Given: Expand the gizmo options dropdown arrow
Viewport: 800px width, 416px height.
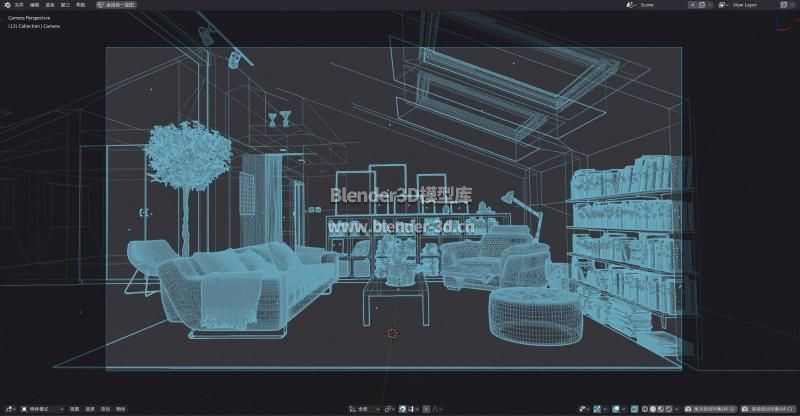Looking at the screenshot, I should click(605, 409).
